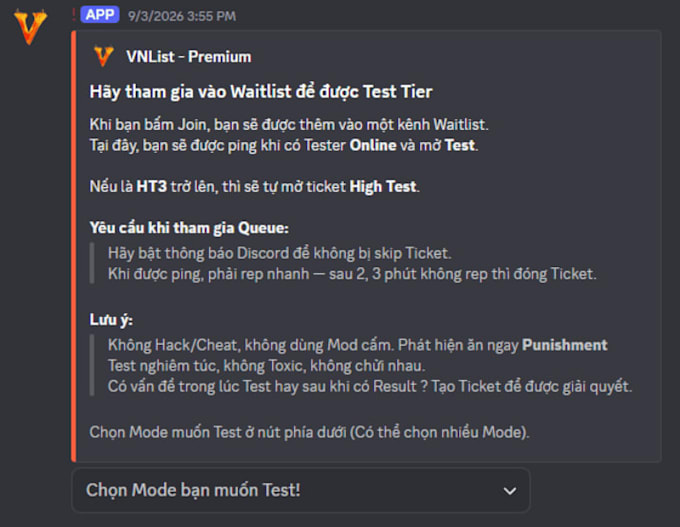
Task: Click the chevron arrow of the mode dropdown
Action: [510, 491]
